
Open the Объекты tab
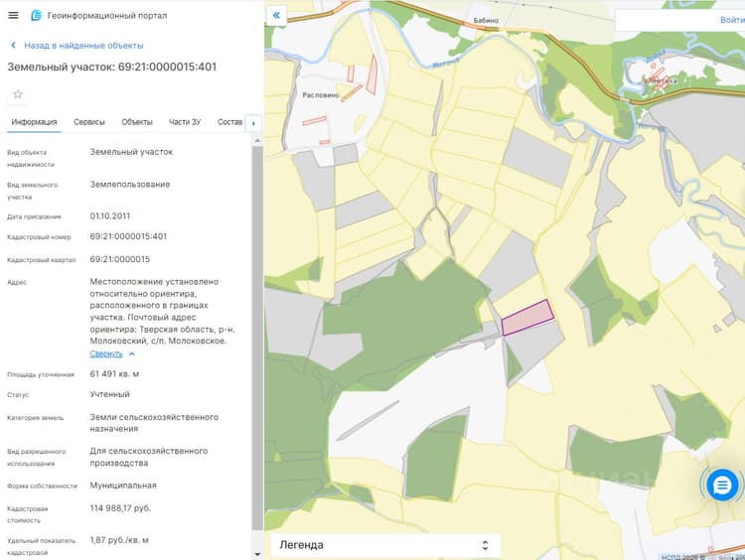137,122
